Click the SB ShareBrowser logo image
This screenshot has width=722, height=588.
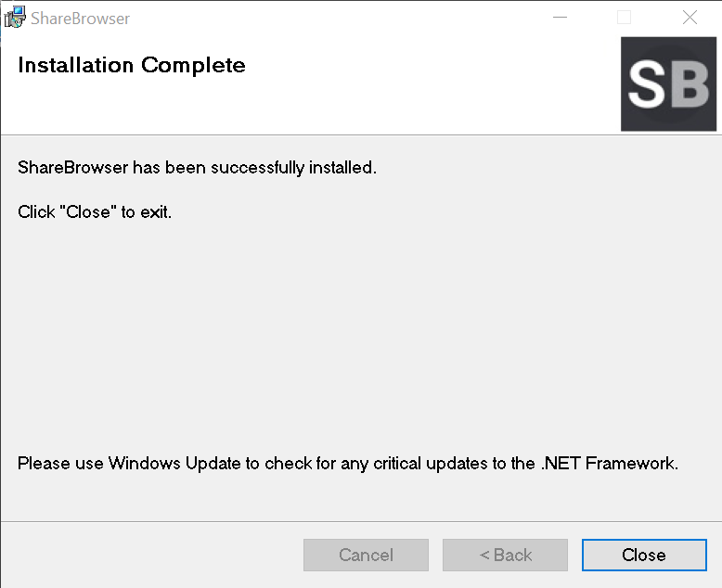point(668,84)
